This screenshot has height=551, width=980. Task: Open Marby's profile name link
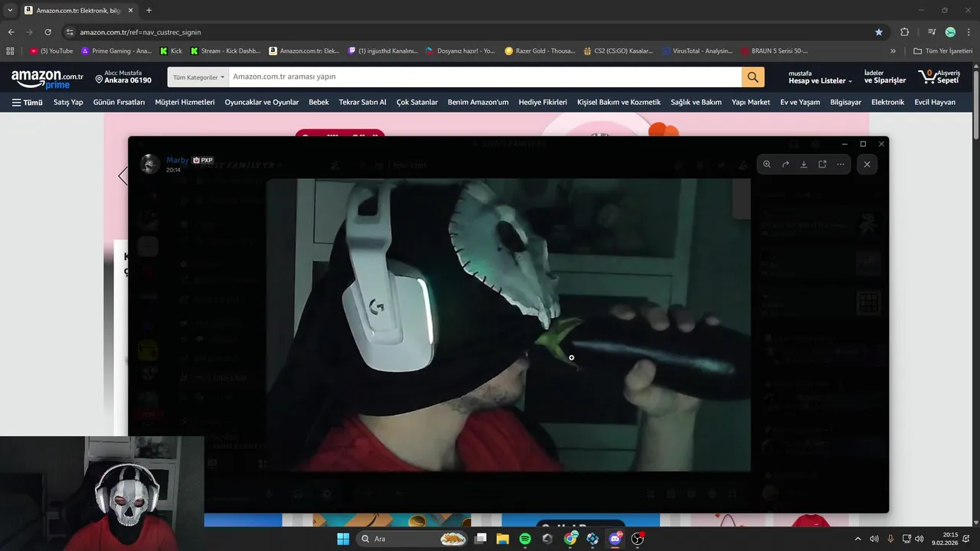coord(177,160)
